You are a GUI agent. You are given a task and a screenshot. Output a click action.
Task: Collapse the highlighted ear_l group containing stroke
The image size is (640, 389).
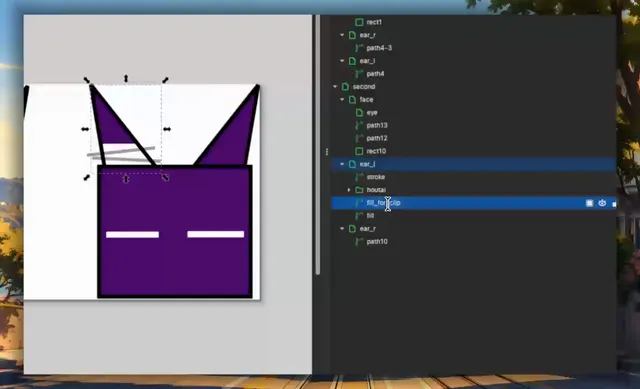click(342, 164)
